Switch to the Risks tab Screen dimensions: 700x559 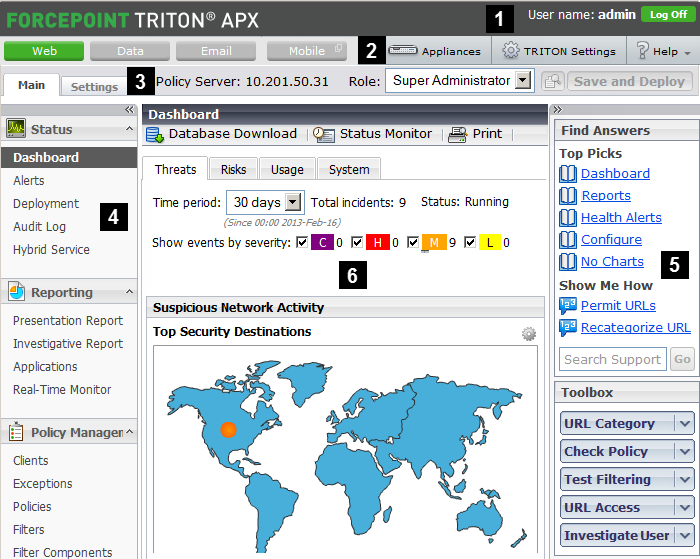coord(233,169)
